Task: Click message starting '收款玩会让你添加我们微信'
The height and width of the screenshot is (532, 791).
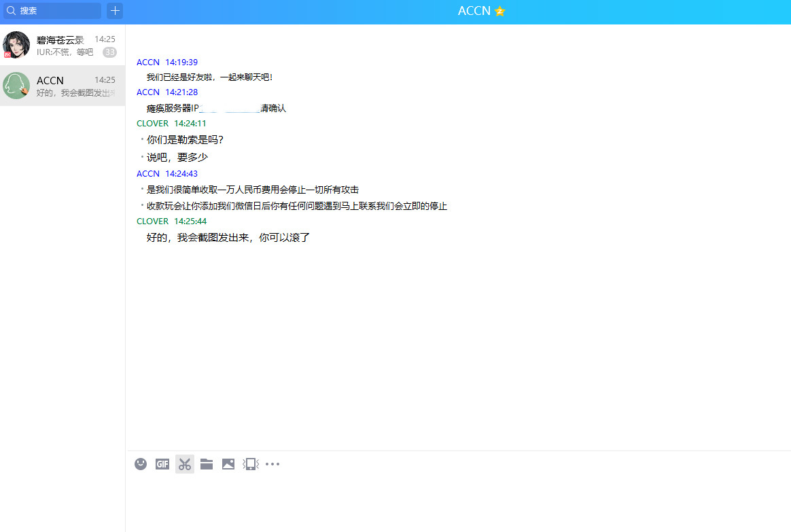Action: click(296, 206)
